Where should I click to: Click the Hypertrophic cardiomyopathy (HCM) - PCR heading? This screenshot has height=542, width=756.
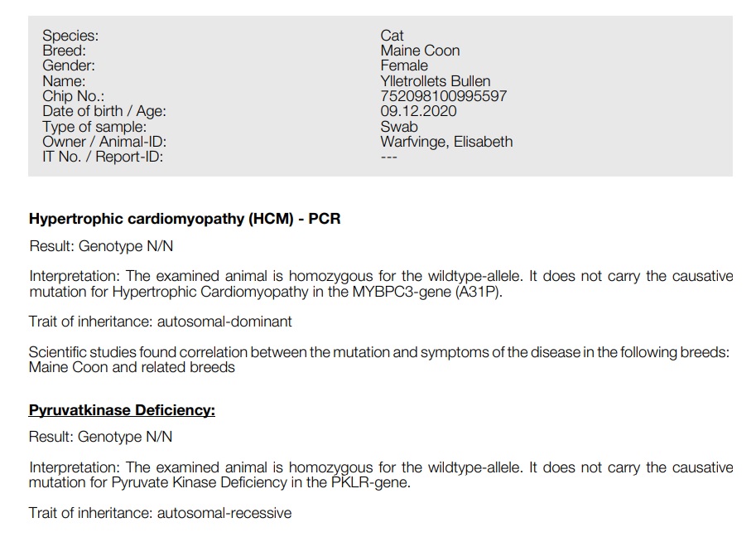coord(185,220)
